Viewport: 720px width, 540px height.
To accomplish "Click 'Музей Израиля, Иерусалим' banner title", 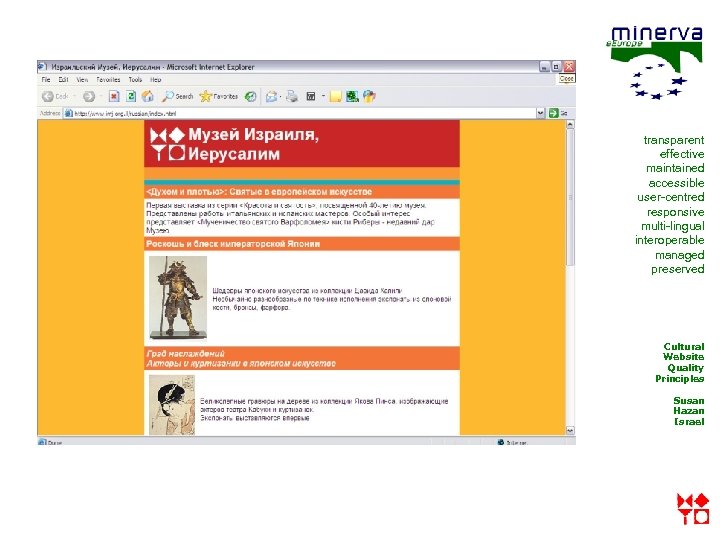I will click(x=253, y=144).
